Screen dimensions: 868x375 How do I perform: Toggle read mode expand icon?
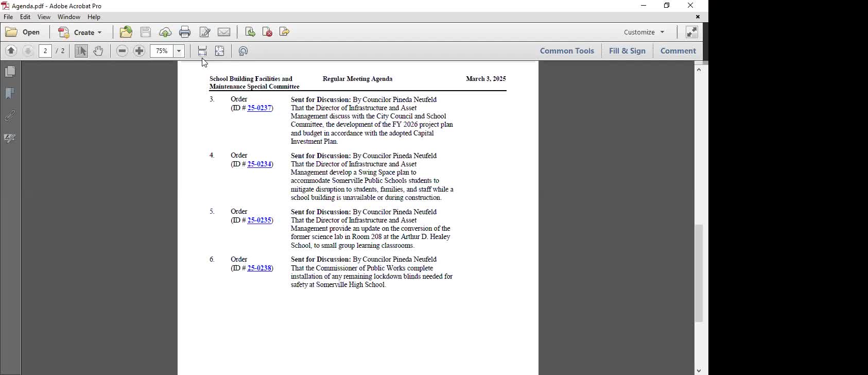click(x=691, y=32)
